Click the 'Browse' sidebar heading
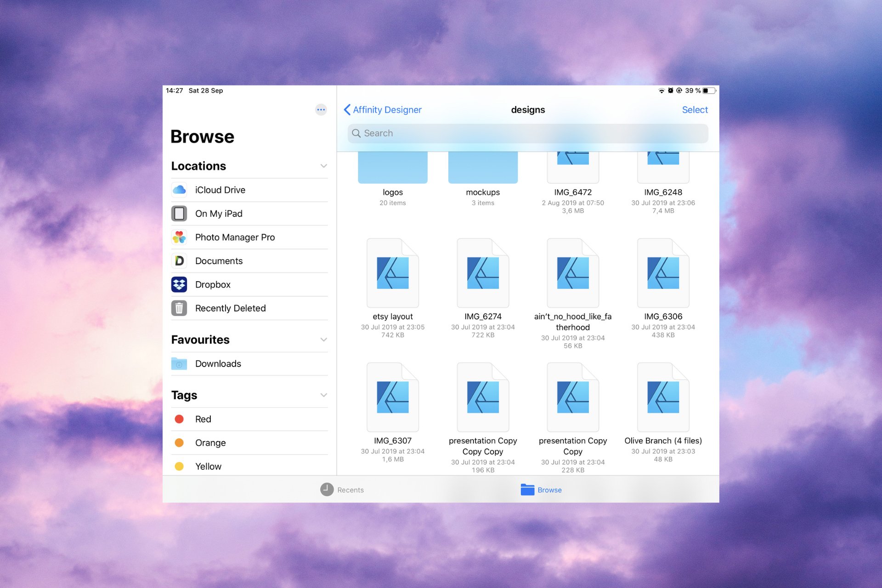The height and width of the screenshot is (588, 882). click(202, 136)
